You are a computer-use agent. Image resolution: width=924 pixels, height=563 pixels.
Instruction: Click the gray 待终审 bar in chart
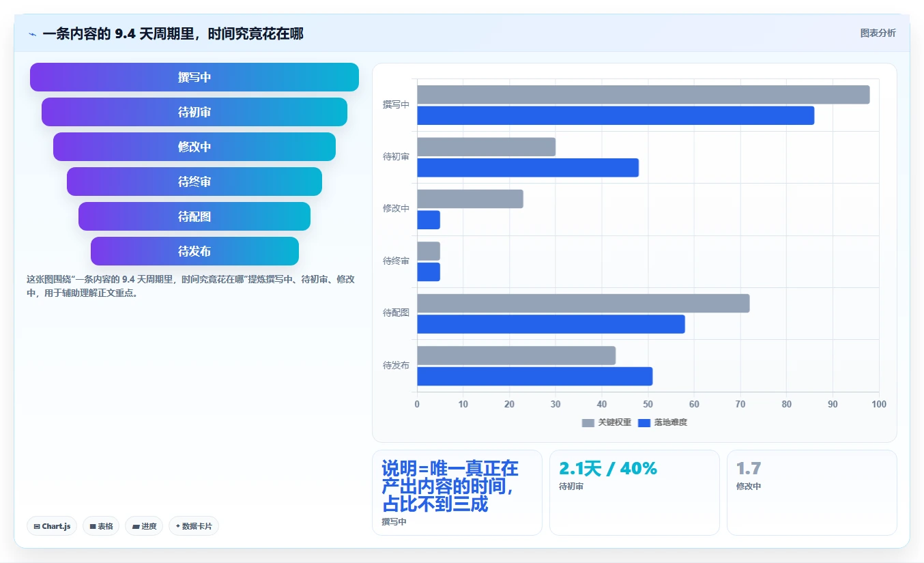[x=429, y=251]
